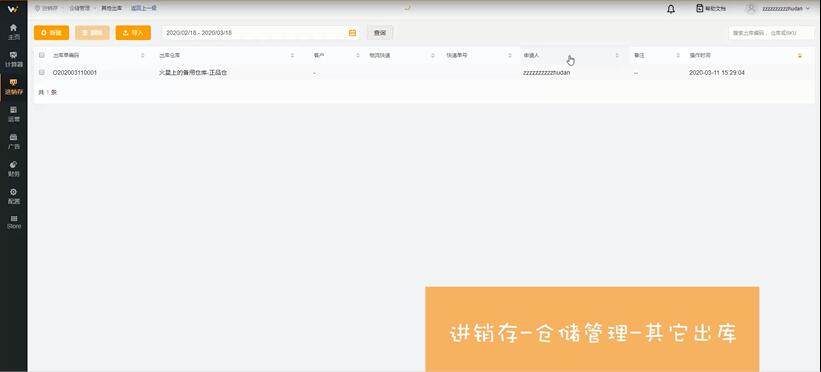Screen dimensions: 821x372
Task: Open the 配置 settings gear sidebar icon
Action: tap(14, 195)
